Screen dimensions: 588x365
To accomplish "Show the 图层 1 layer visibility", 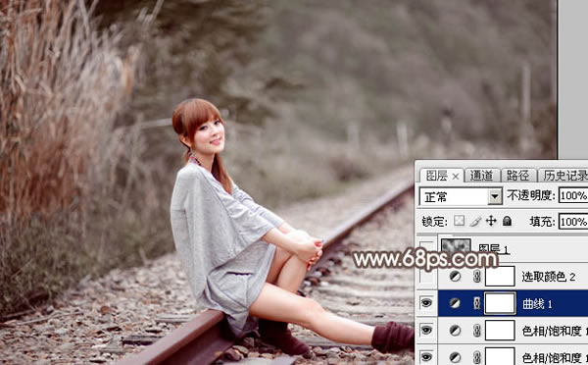I will [x=426, y=248].
